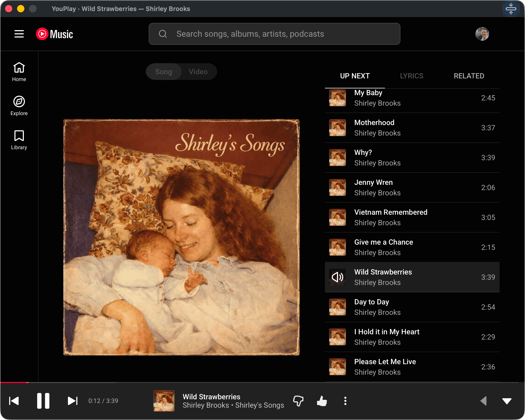Switch to the Lyrics tab
This screenshot has width=525, height=420.
click(x=412, y=76)
